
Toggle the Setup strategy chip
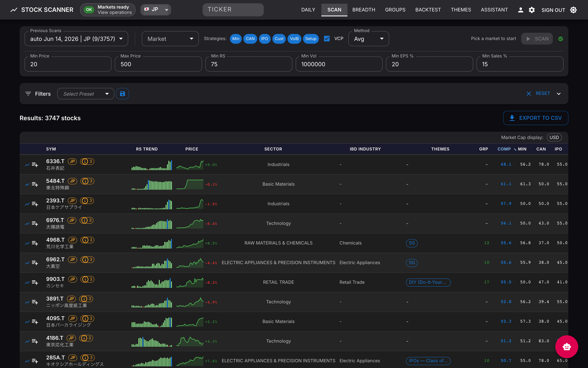[311, 39]
